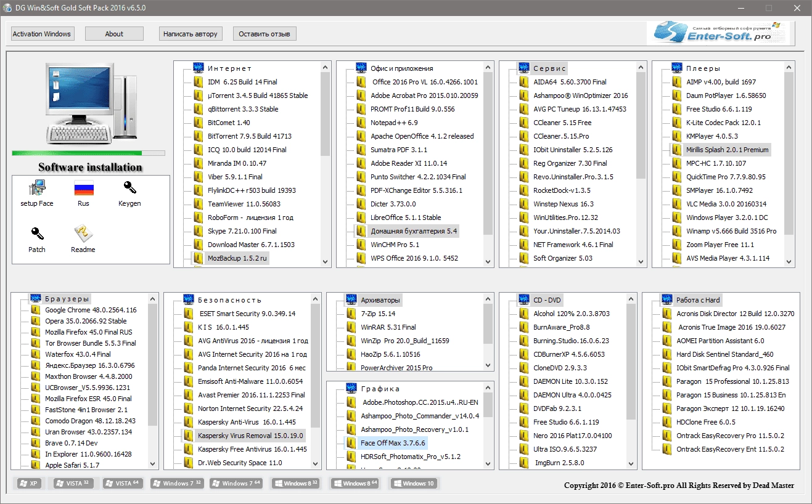Select CCleaner 5.15 Free entry

562,123
